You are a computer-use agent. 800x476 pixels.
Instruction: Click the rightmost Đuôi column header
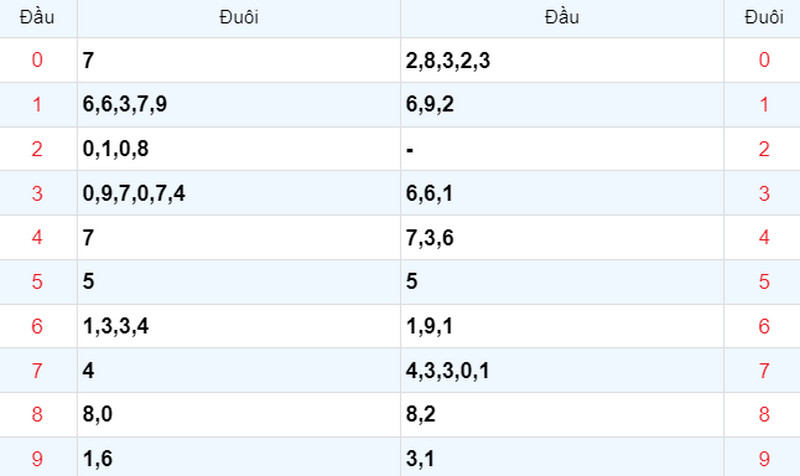point(764,17)
